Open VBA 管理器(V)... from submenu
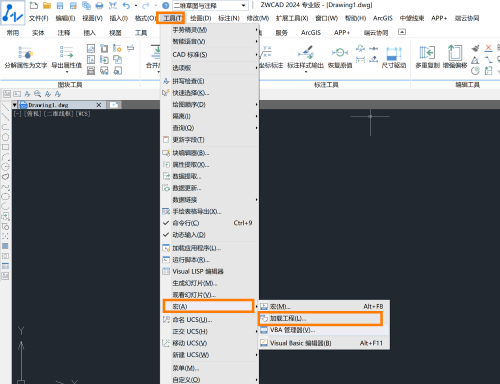 (x=324, y=330)
